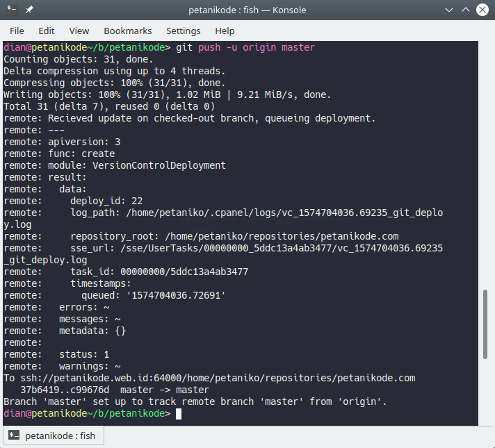Click the cursor at the last shell prompt
Image resolution: width=495 pixels, height=448 pixels.
click(179, 414)
